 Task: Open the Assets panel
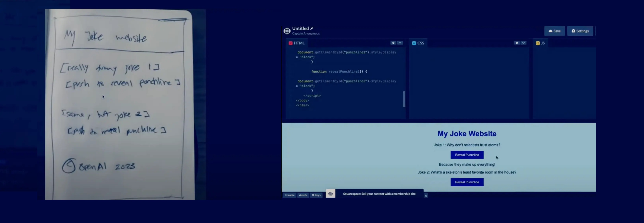click(303, 195)
